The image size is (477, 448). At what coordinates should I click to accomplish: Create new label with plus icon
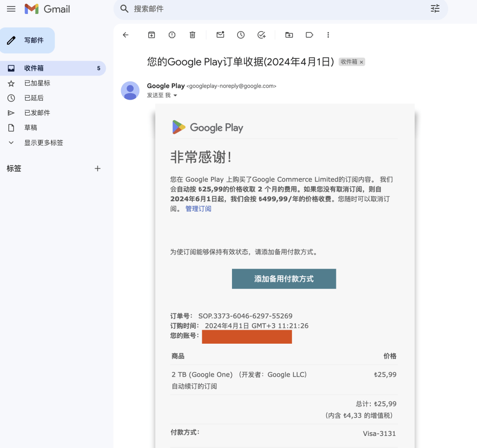97,169
